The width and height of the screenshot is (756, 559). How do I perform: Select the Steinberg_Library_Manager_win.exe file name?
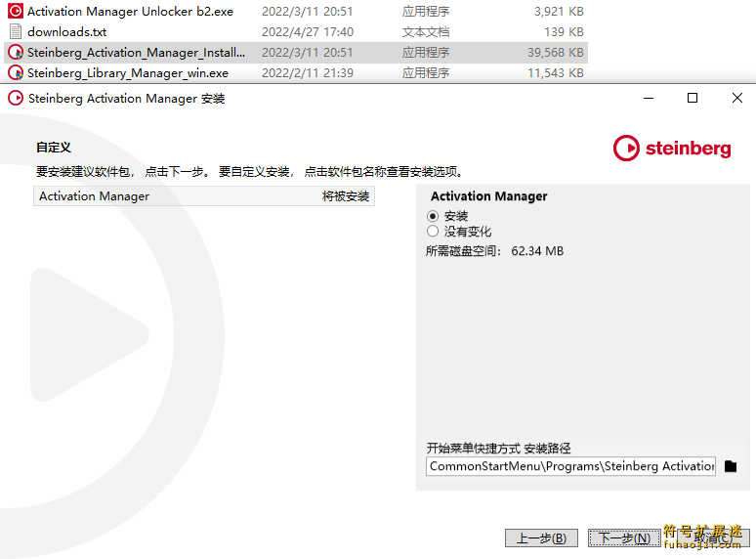pos(128,73)
